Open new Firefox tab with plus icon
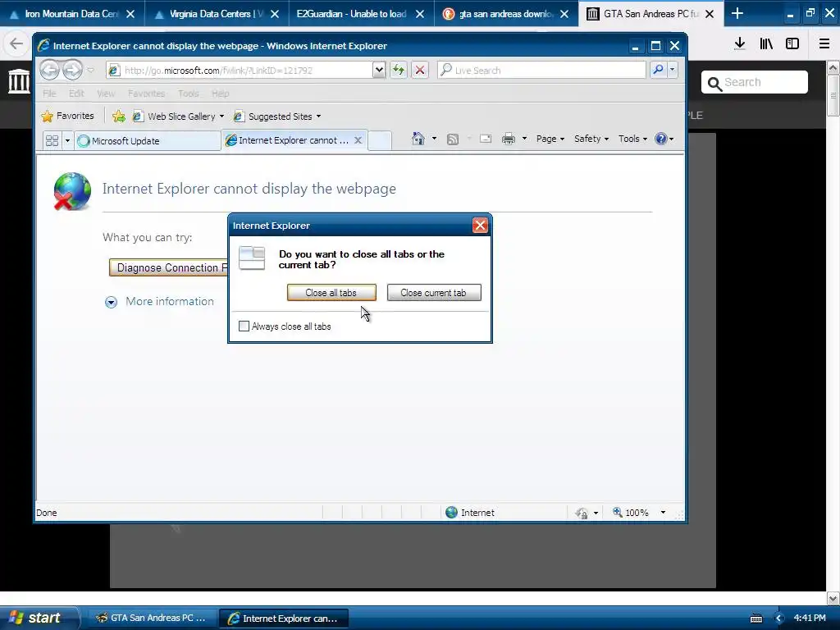 click(737, 13)
